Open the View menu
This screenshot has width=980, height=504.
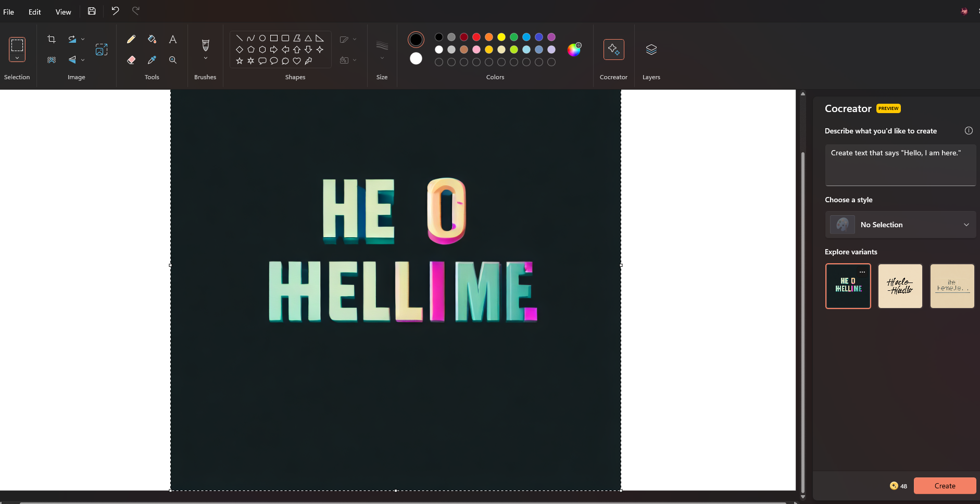(64, 12)
